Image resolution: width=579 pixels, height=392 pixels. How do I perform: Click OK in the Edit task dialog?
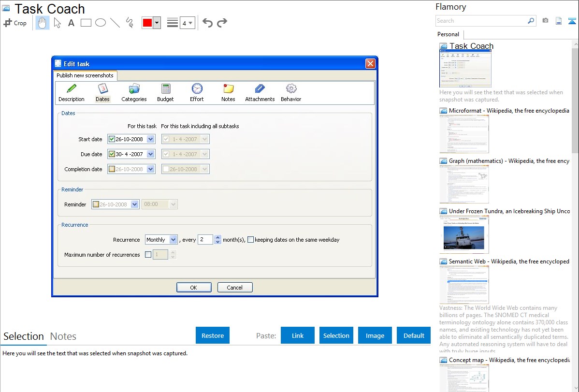pos(194,288)
